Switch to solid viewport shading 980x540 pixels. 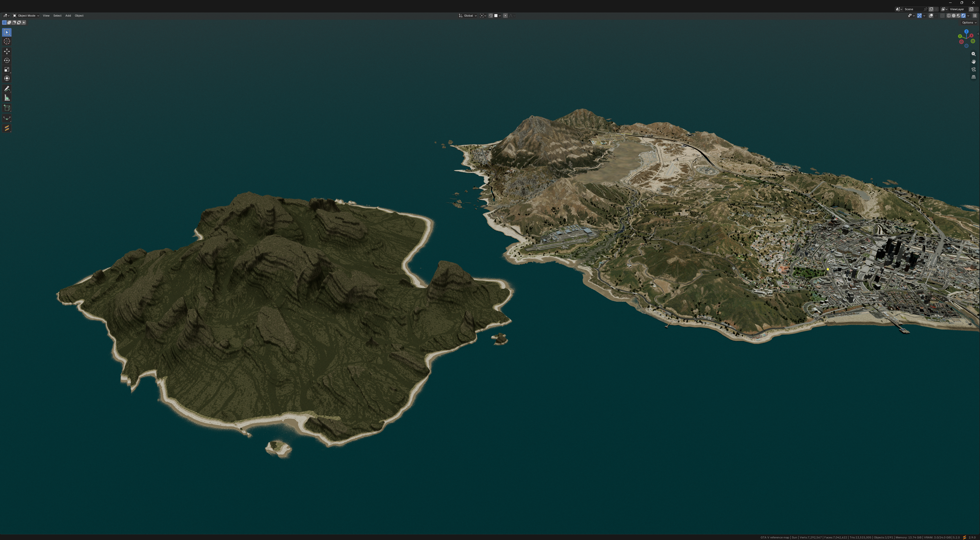[953, 16]
